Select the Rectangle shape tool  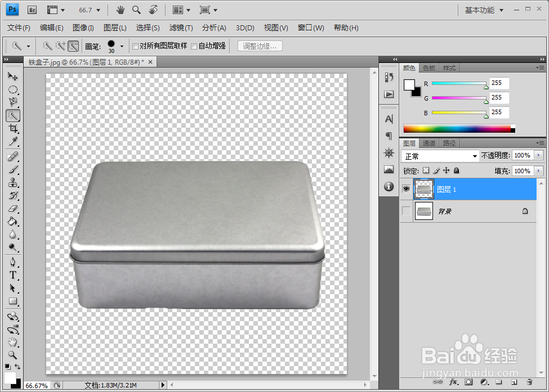coord(12,301)
